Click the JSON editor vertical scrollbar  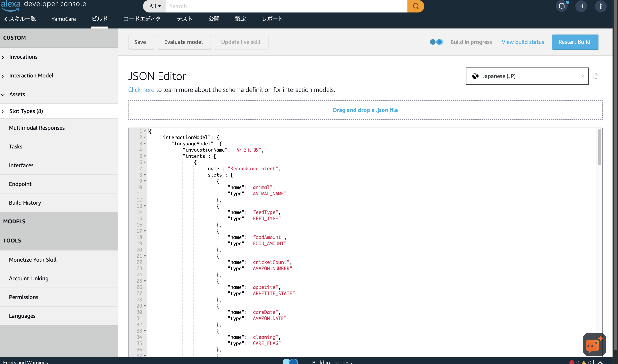click(x=599, y=147)
